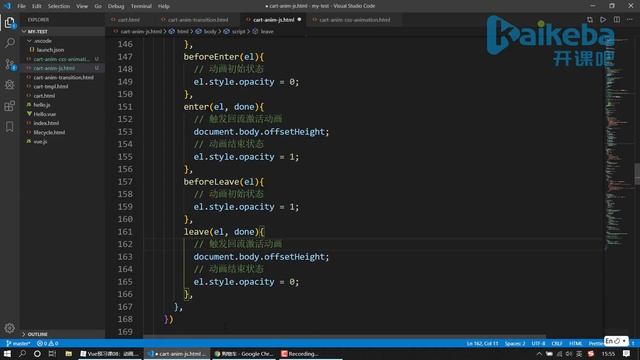Change indentation via Spaces: 2
The height and width of the screenshot is (360, 640).
tap(515, 343)
